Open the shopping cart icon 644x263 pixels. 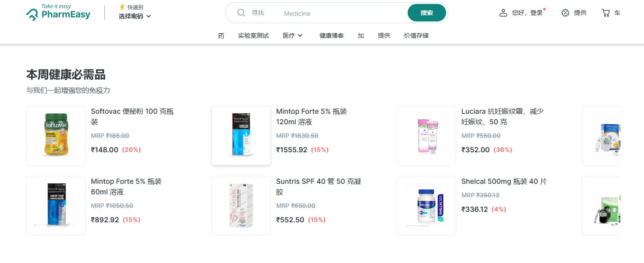(x=606, y=13)
